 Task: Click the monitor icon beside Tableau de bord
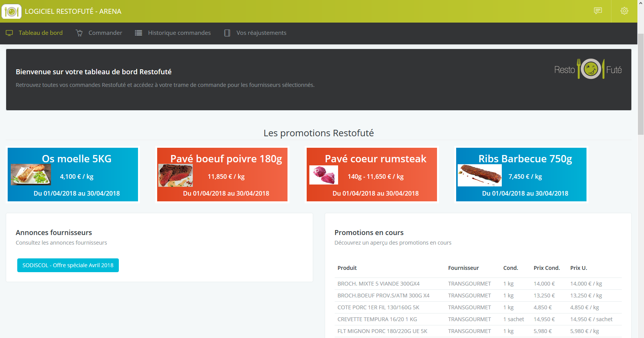coord(10,33)
